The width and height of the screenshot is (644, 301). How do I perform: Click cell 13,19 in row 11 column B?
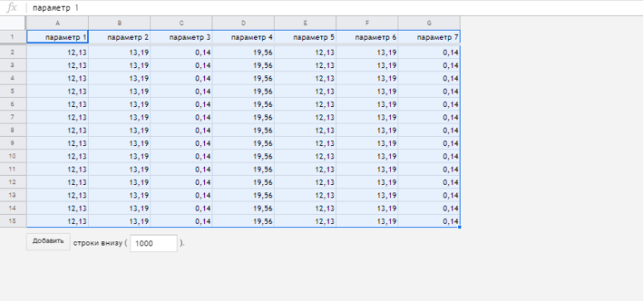pyautogui.click(x=120, y=169)
